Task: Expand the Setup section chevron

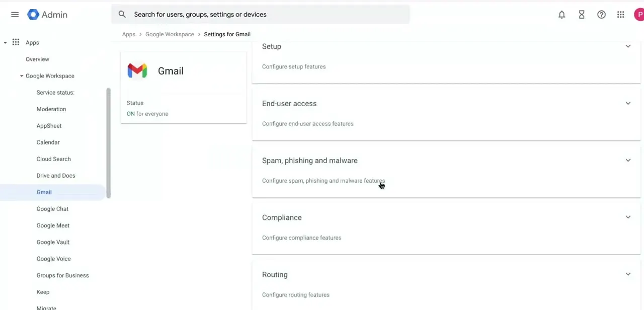Action: [x=628, y=46]
